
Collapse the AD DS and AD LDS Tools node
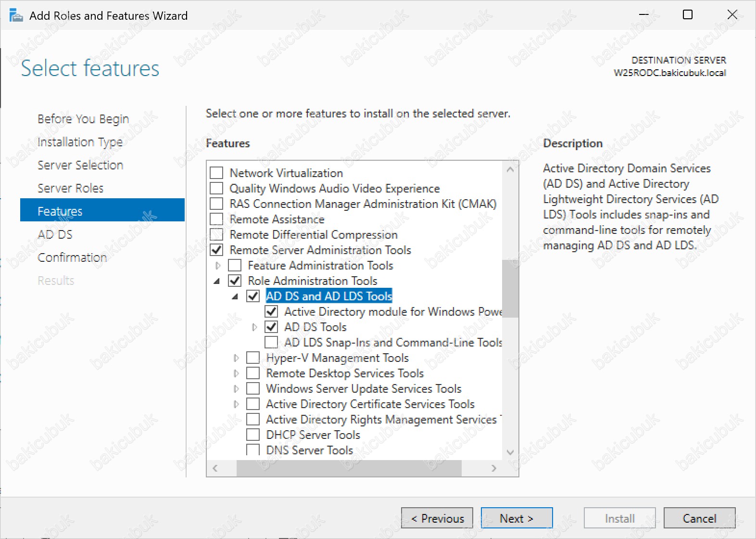pyautogui.click(x=235, y=296)
